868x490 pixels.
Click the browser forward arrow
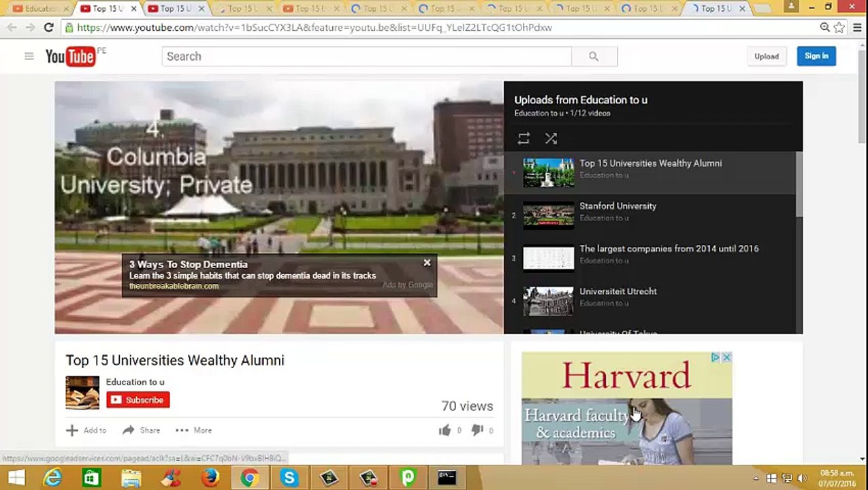click(30, 27)
